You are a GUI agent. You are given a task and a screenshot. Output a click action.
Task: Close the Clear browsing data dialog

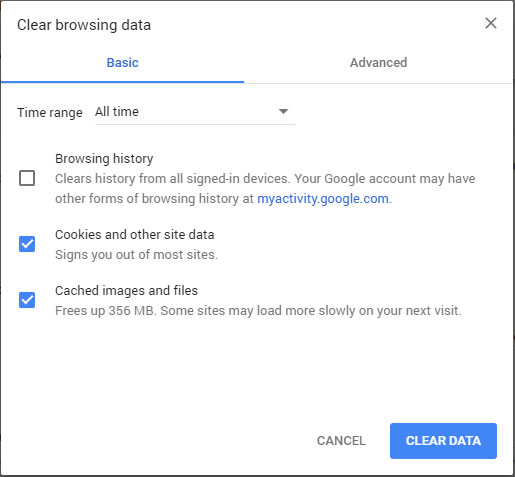pyautogui.click(x=491, y=23)
